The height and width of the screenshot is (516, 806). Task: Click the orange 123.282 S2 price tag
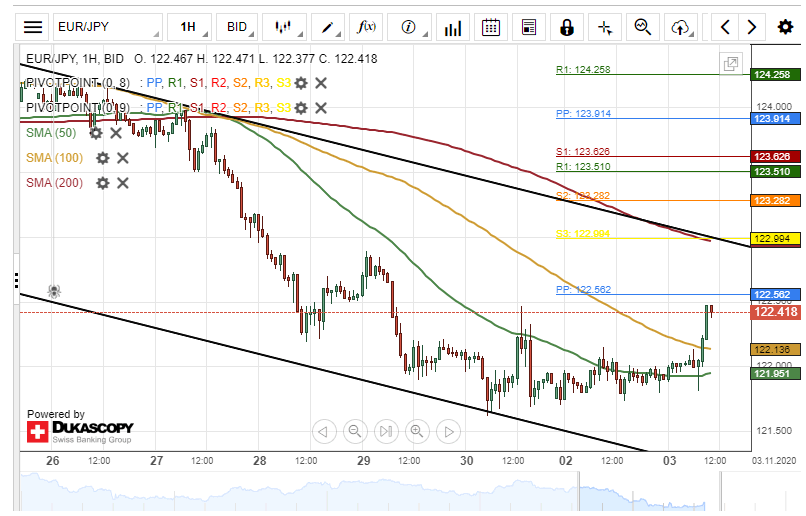pyautogui.click(x=775, y=200)
